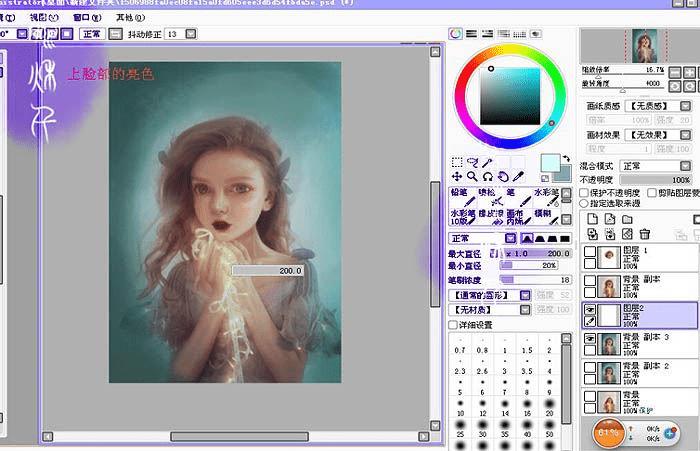Select the 图层 1 layer thumbnail
Viewport: 700px width, 451px height.
(x=610, y=255)
